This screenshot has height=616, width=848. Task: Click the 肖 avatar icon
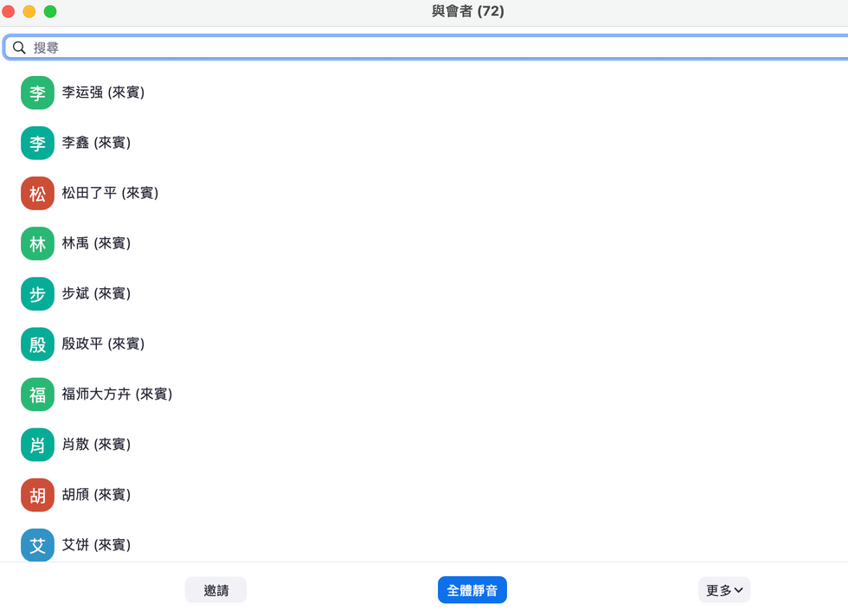(x=37, y=445)
